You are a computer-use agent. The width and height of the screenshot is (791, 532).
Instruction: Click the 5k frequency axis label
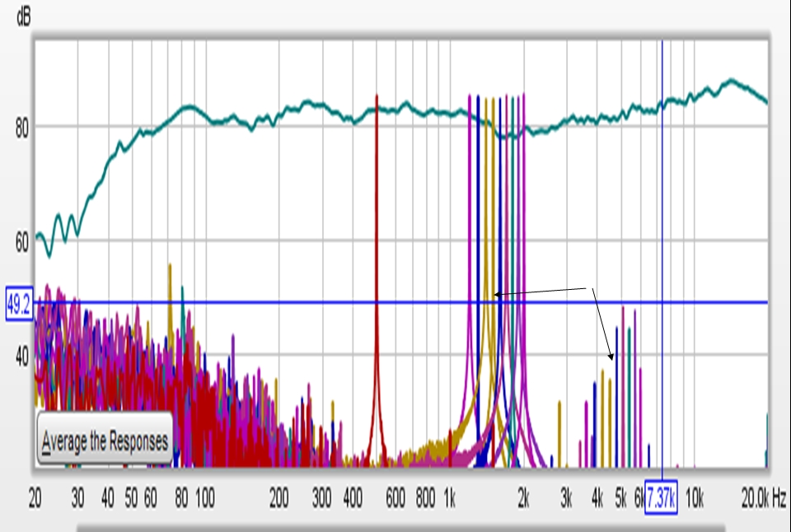pyautogui.click(x=621, y=498)
